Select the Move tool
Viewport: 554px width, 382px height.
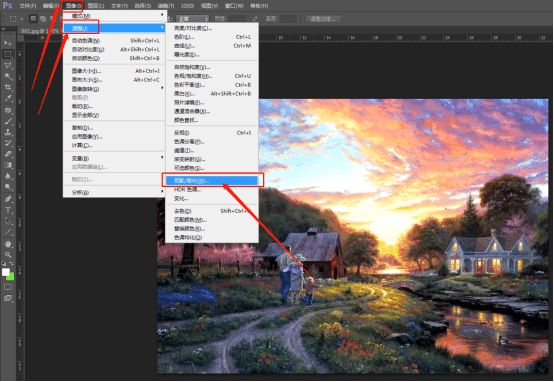click(x=8, y=43)
